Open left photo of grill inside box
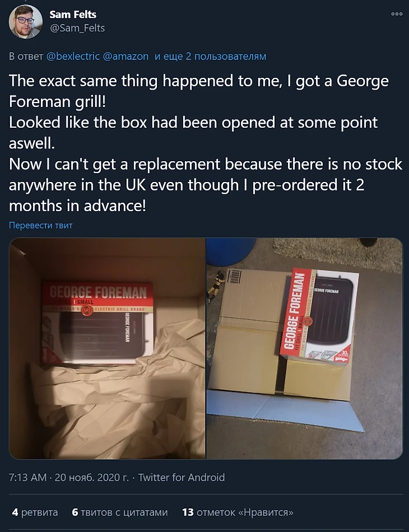This screenshot has width=409, height=532. tap(107, 348)
